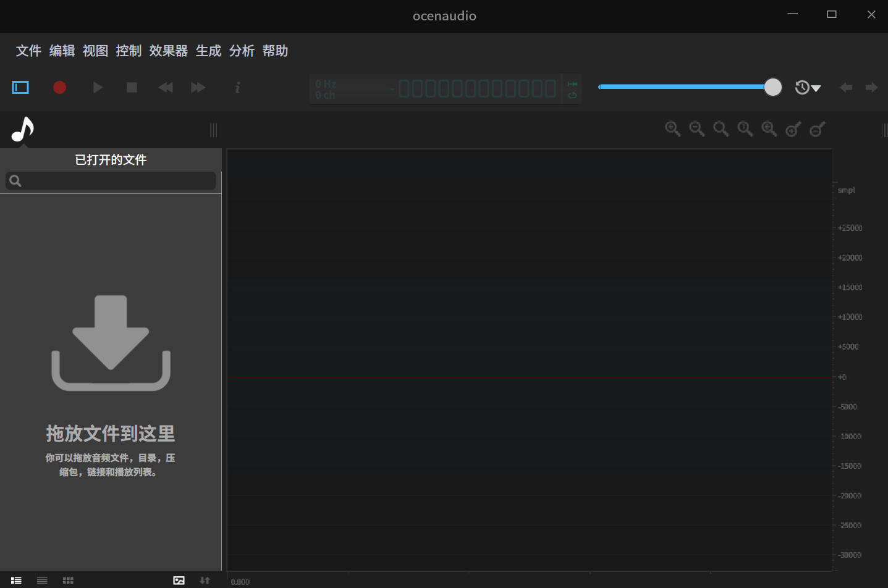Open the file info properties icon
The image size is (888, 588).
(237, 88)
